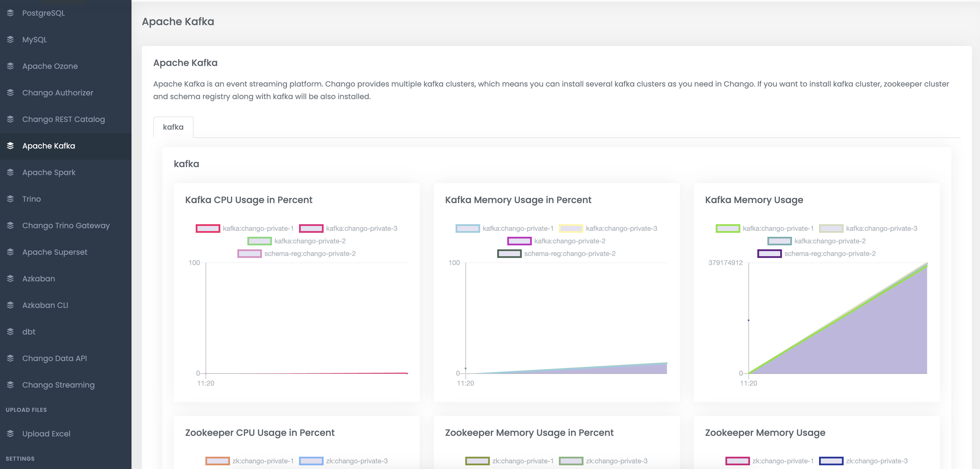This screenshot has width=980, height=469.
Task: Click zk:chango-private-3 in Zookeeper Memory Usage legend
Action: pyautogui.click(x=863, y=461)
